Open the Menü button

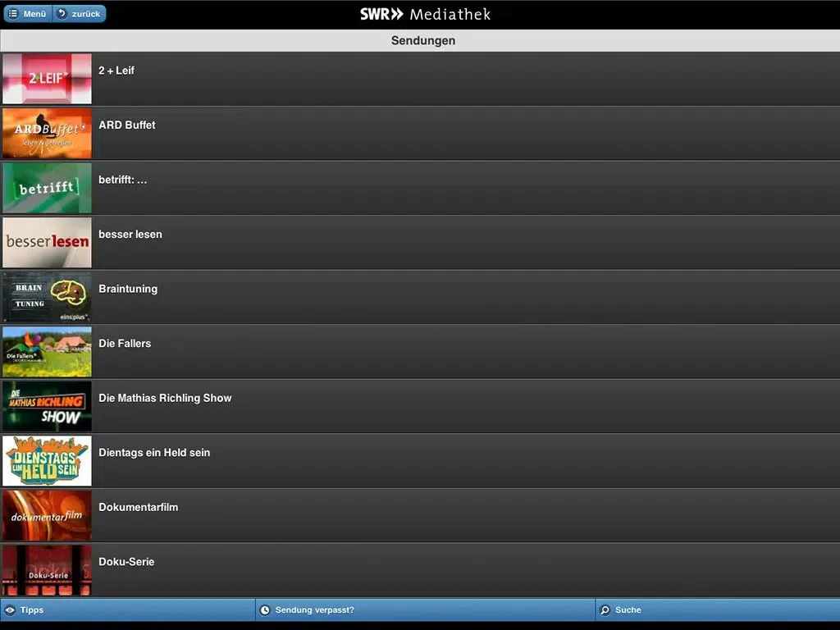click(x=28, y=14)
